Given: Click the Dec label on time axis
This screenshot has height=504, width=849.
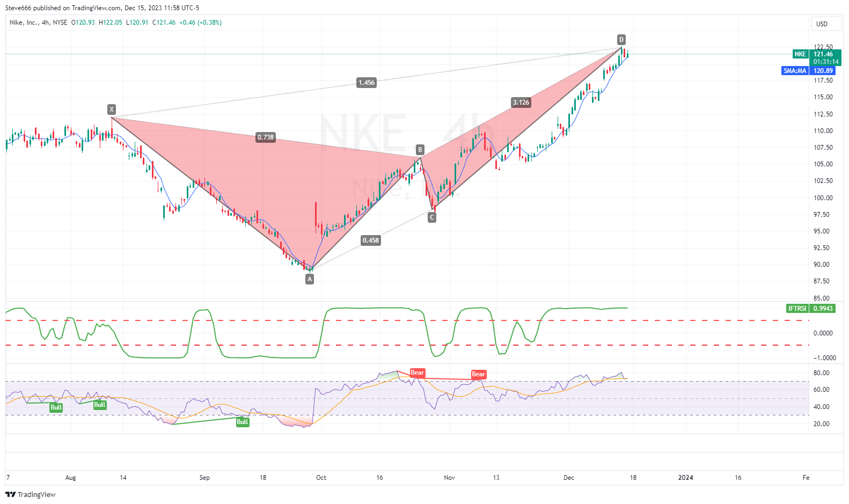Looking at the screenshot, I should tap(569, 478).
